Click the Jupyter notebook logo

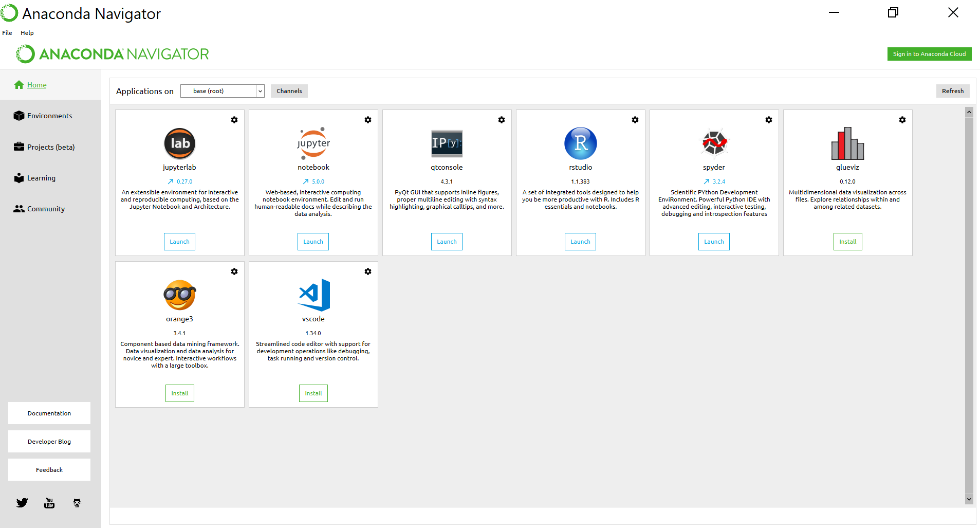[x=313, y=143]
